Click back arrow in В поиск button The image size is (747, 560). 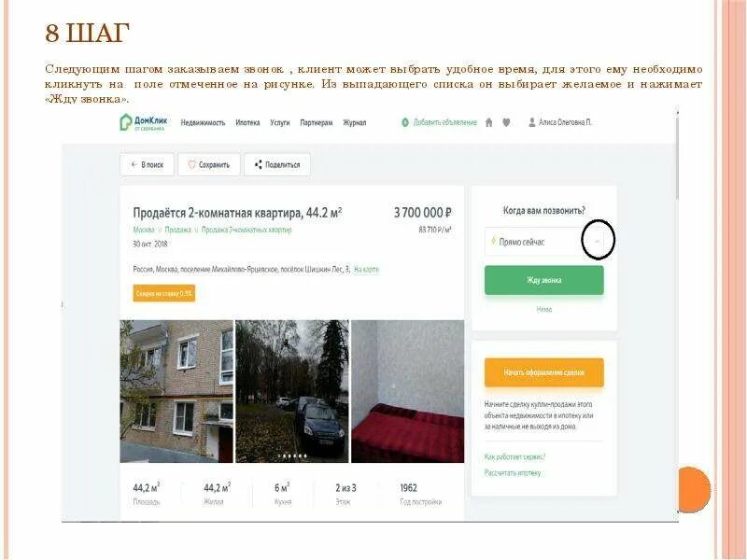tap(134, 164)
